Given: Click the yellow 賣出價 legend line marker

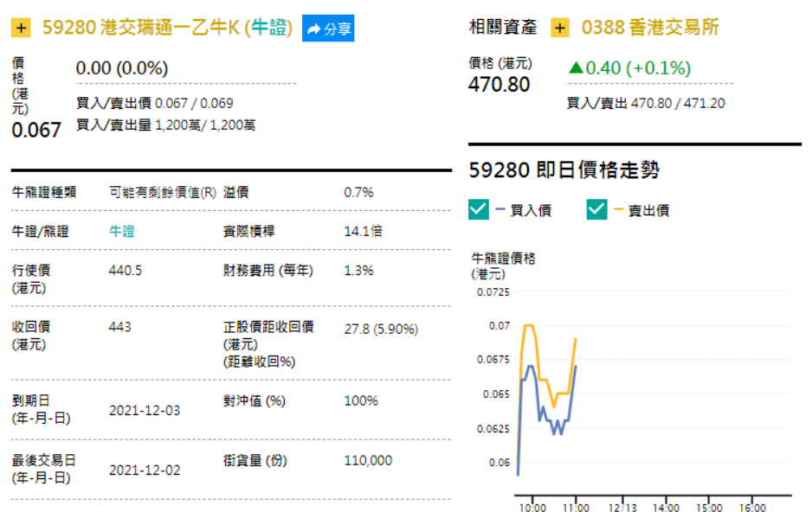Looking at the screenshot, I should tap(618, 209).
